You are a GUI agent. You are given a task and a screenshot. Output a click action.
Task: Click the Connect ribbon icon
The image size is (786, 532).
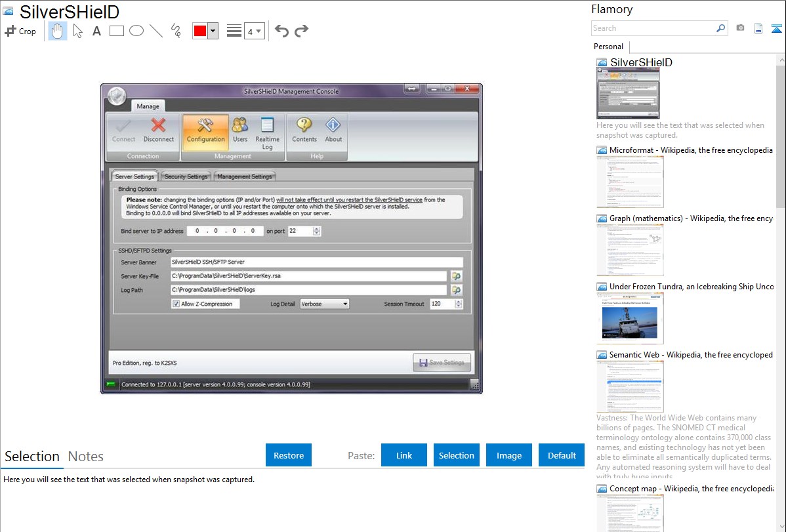(123, 130)
